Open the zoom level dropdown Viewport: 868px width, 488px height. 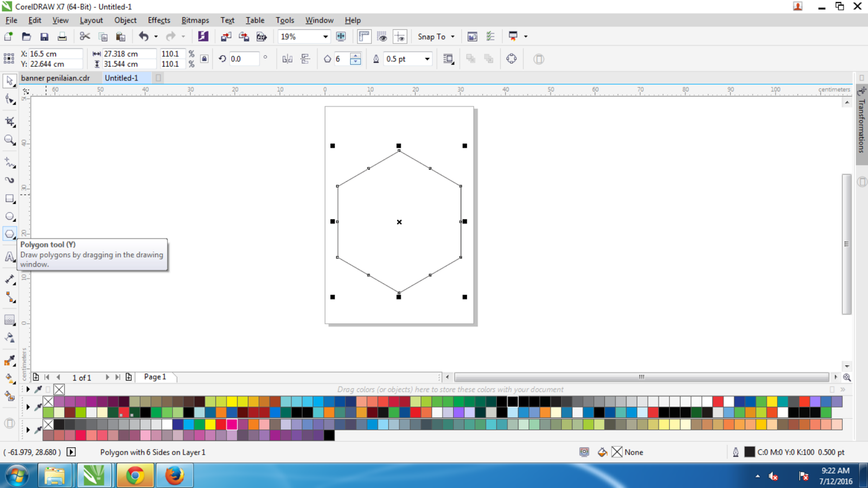[x=325, y=36]
